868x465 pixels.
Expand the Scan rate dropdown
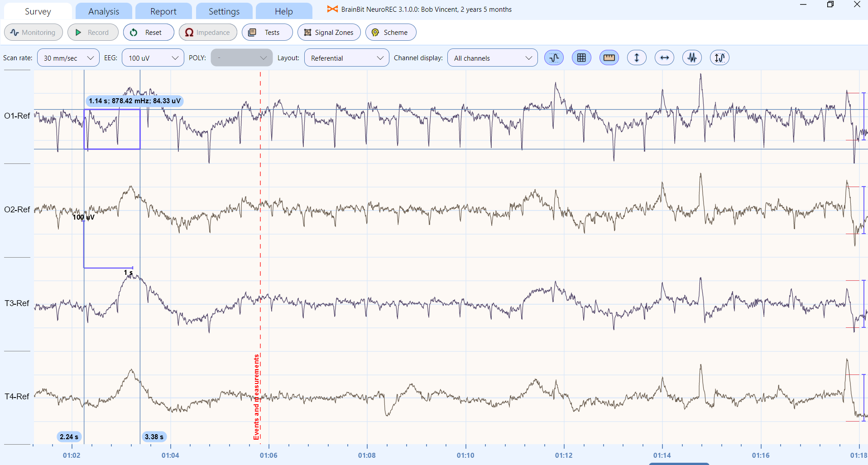click(68, 58)
